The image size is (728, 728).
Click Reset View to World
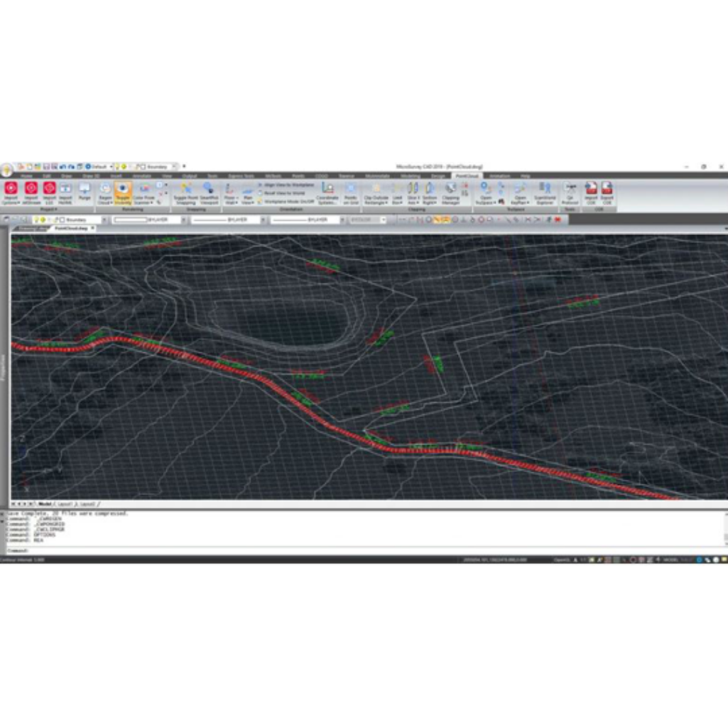coord(286,192)
